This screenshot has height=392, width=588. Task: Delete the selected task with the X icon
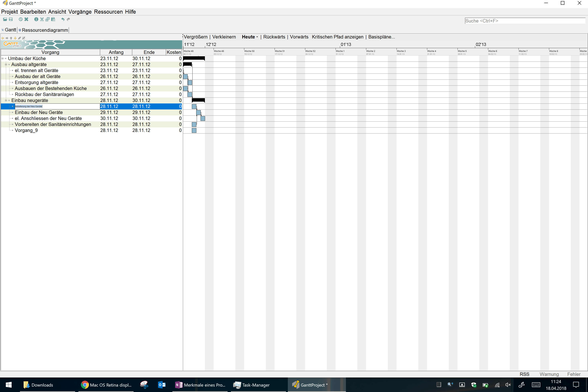pos(26,19)
